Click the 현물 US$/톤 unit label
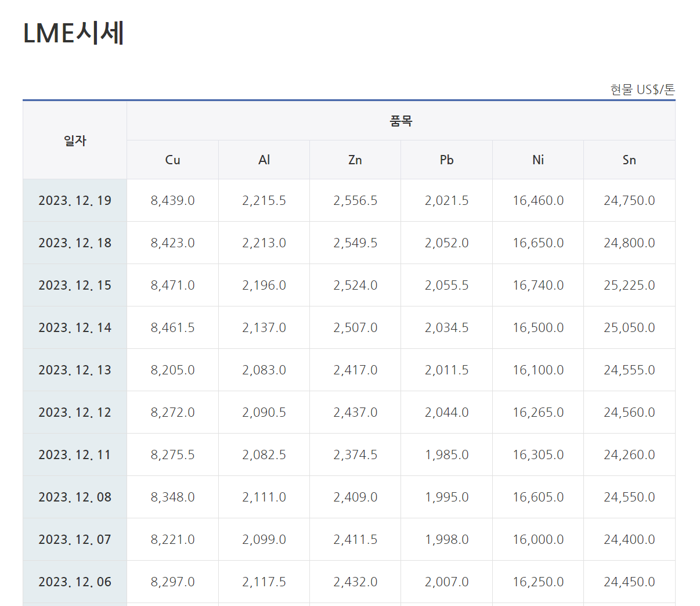The height and width of the screenshot is (606, 700). click(643, 89)
